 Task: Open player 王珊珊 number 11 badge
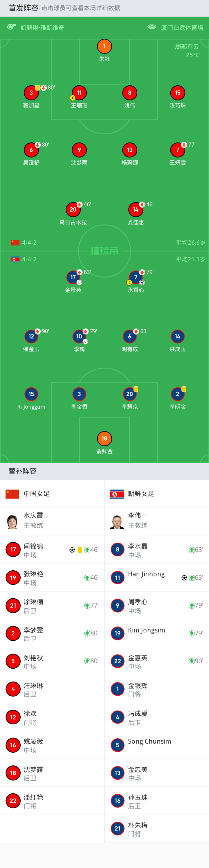(x=79, y=93)
